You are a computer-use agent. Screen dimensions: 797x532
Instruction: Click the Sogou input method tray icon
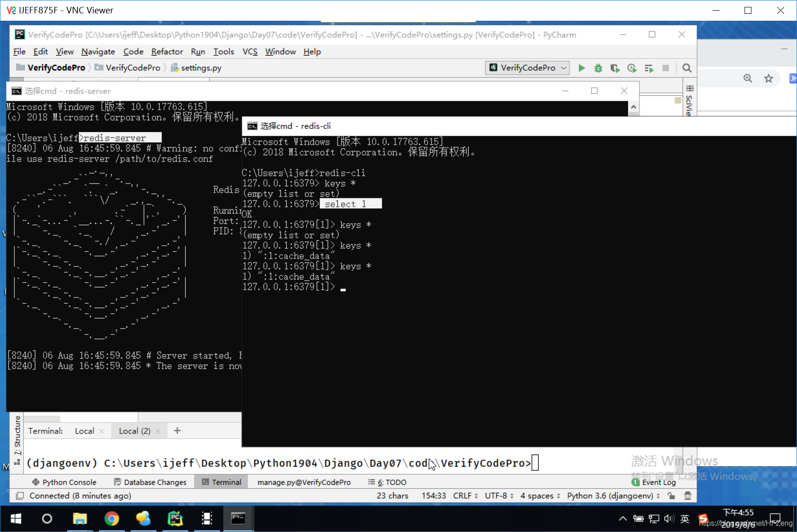tap(703, 519)
